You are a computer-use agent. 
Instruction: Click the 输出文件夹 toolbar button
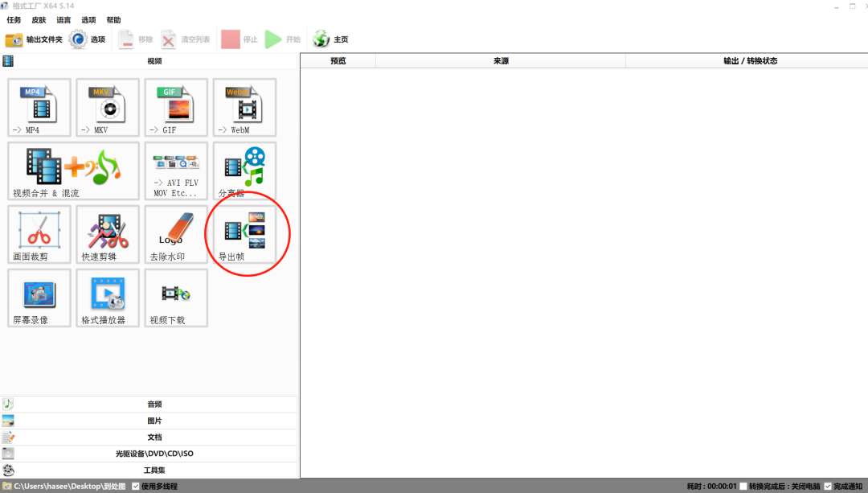click(x=34, y=39)
